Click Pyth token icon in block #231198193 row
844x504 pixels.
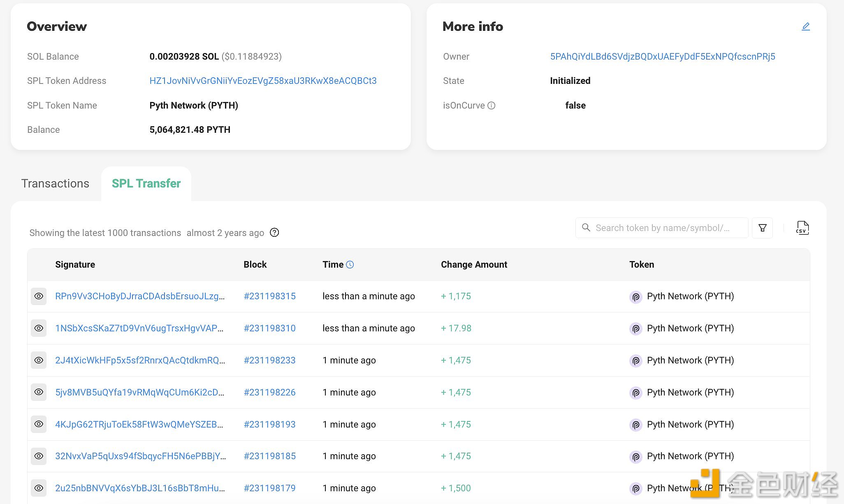(636, 425)
